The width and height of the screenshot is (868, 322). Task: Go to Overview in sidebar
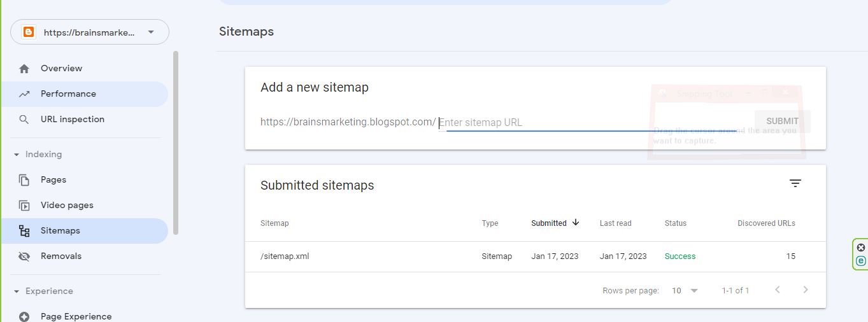[x=84, y=68]
